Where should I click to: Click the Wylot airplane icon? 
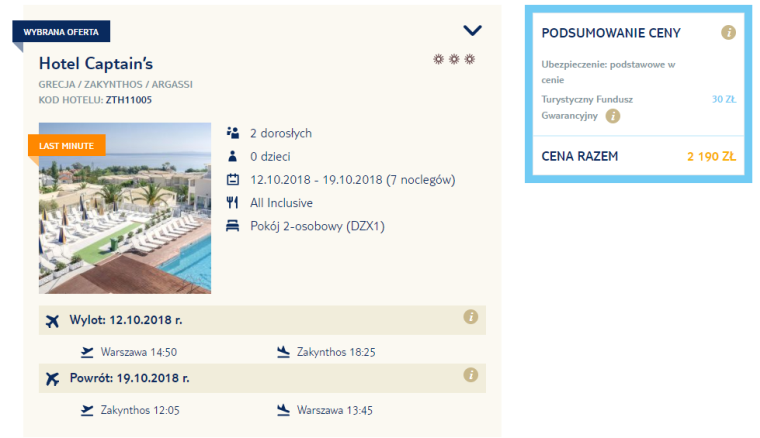[x=52, y=321]
